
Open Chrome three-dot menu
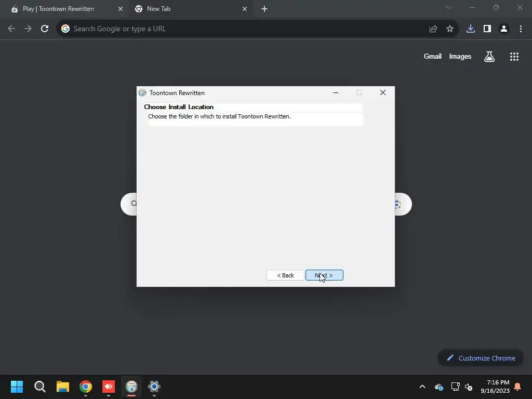click(x=521, y=29)
